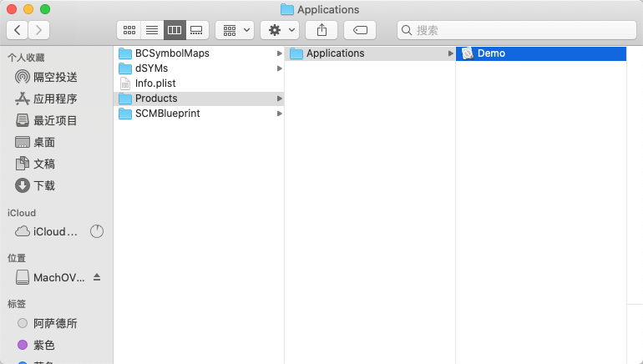
Task: Close the Finder window with red button
Action: click(x=12, y=9)
